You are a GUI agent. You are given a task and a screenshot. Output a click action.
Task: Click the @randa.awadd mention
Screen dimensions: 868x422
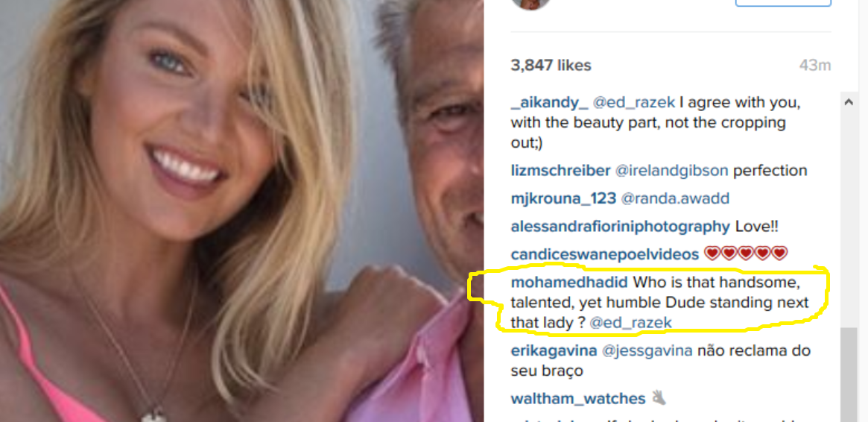tap(675, 198)
